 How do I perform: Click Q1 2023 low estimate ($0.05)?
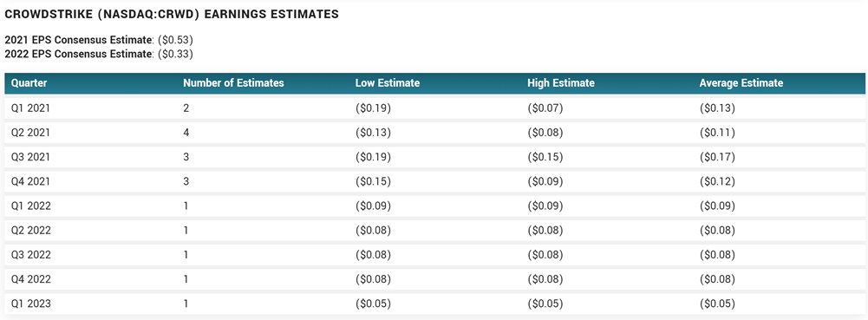point(373,304)
